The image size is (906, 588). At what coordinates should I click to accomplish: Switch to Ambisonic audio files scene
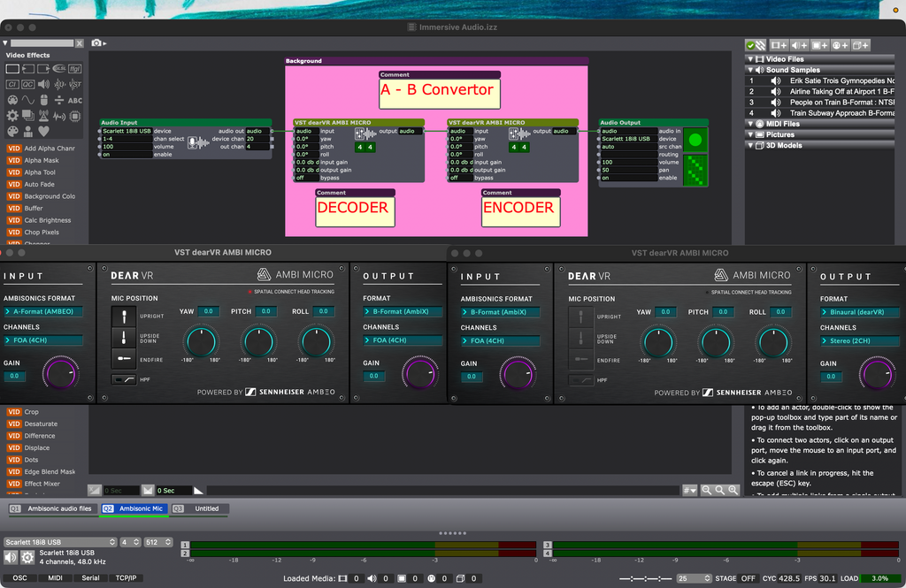(52, 509)
